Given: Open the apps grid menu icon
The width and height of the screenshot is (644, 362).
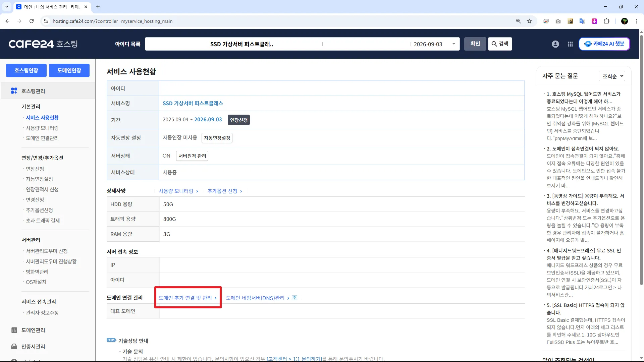Looking at the screenshot, I should click(570, 44).
